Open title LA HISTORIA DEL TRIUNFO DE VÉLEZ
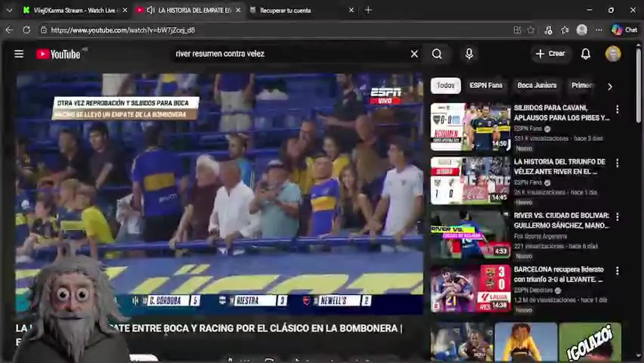 [559, 166]
